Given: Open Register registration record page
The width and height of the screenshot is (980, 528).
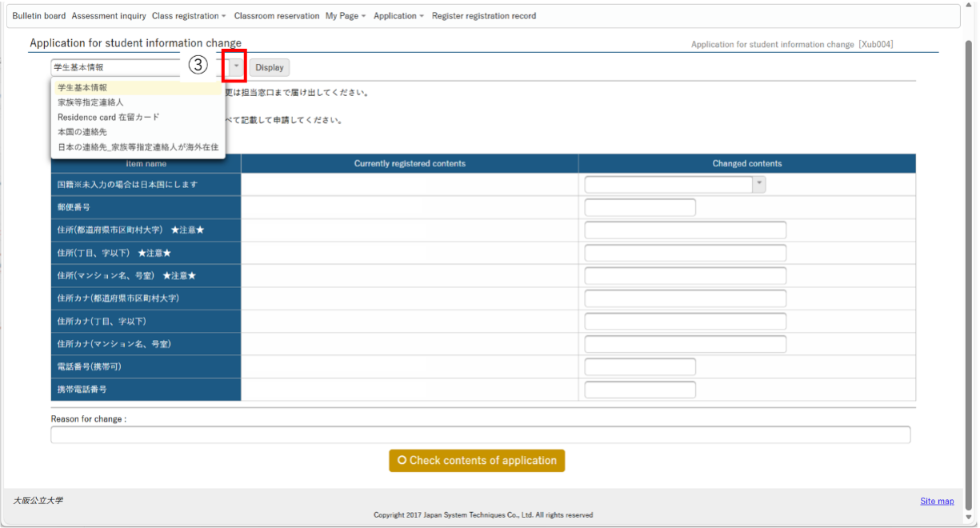Looking at the screenshot, I should click(484, 16).
